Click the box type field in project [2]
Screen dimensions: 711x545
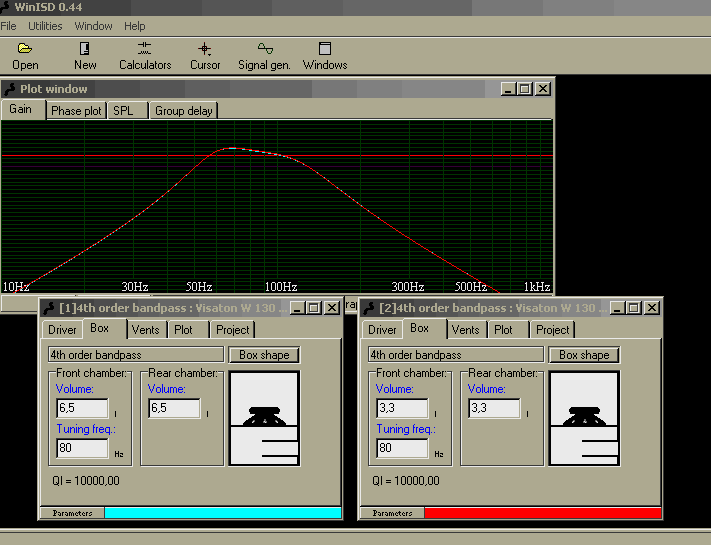click(x=456, y=355)
